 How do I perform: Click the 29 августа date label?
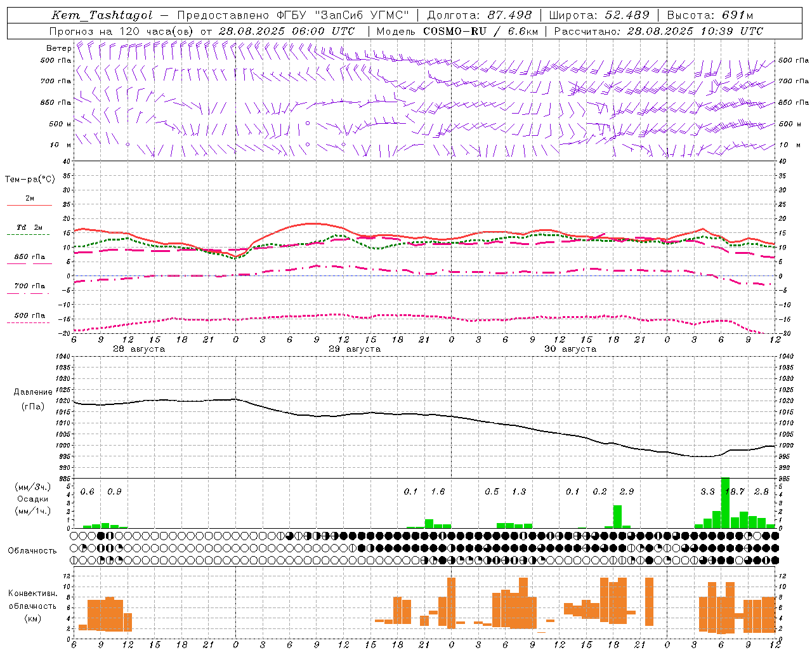(x=355, y=349)
